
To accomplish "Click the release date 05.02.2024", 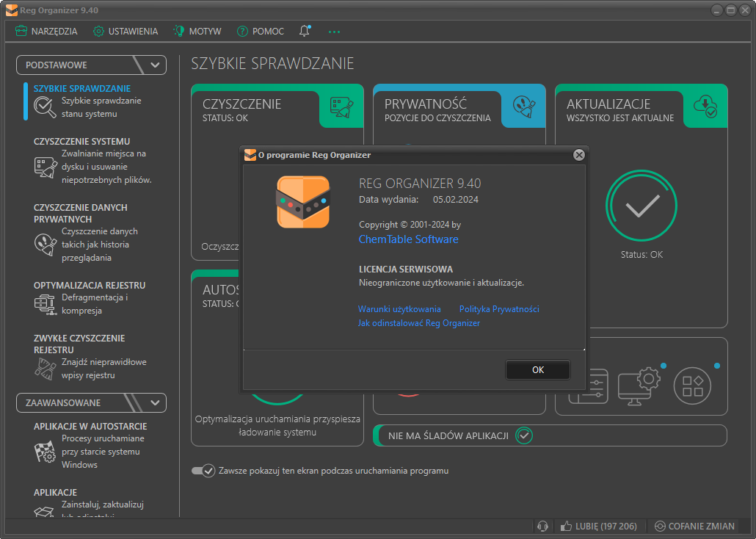I will pyautogui.click(x=456, y=199).
